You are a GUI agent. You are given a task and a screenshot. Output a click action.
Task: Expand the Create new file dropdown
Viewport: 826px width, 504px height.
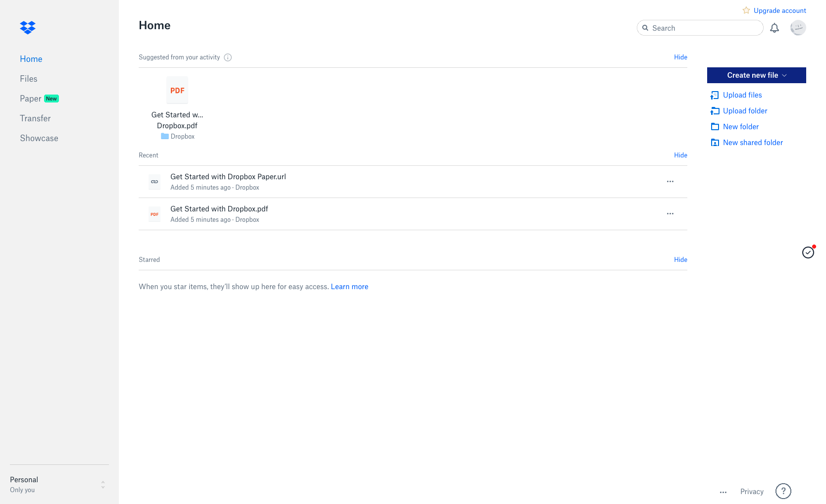click(x=757, y=75)
